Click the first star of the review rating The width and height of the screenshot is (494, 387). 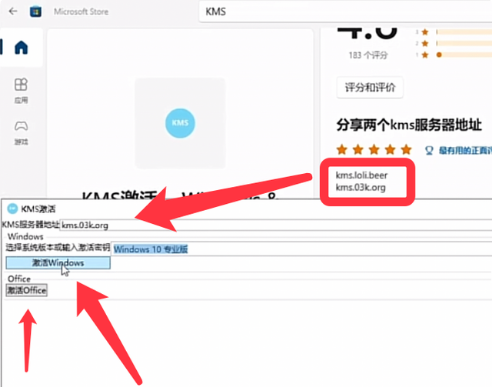pyautogui.click(x=342, y=150)
